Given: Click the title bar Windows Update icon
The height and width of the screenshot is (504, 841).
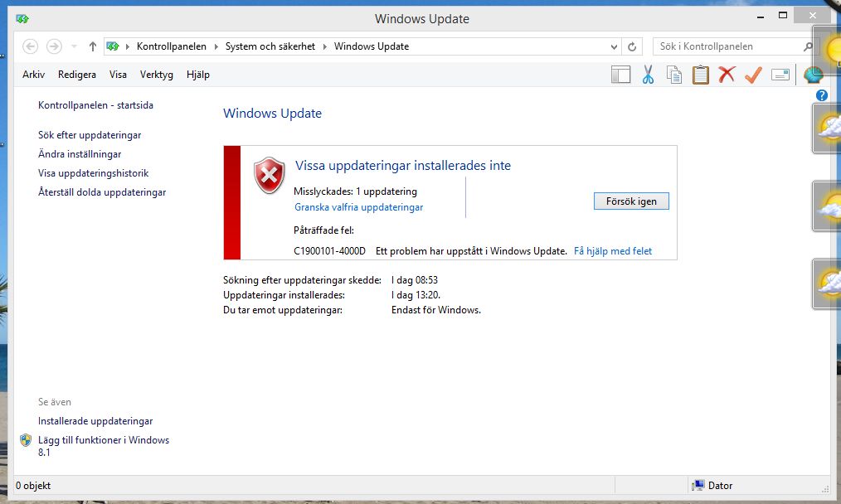Looking at the screenshot, I should coord(22,19).
